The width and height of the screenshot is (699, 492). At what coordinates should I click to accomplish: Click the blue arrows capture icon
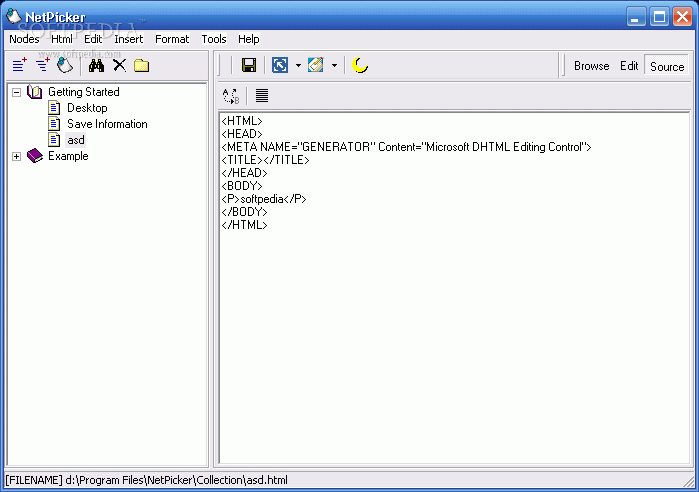tap(280, 65)
